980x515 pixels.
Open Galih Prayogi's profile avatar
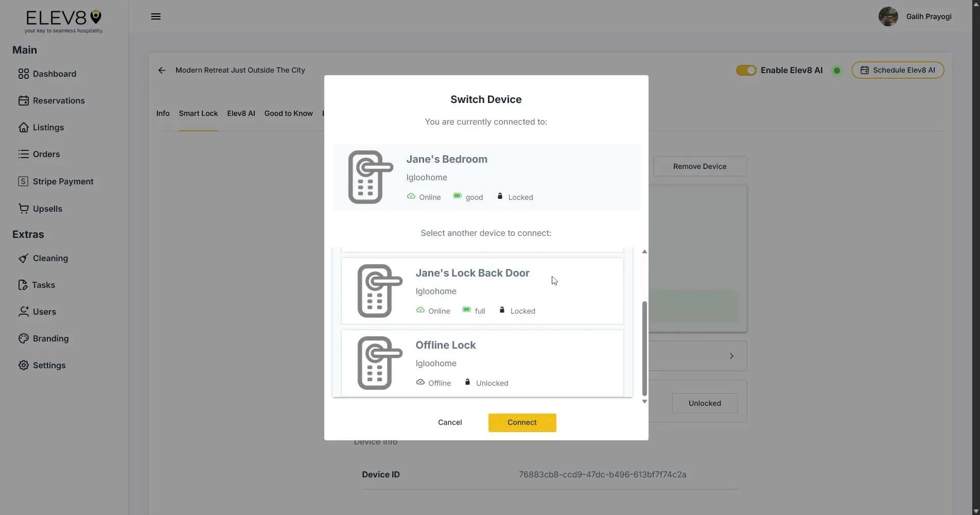[x=887, y=16]
